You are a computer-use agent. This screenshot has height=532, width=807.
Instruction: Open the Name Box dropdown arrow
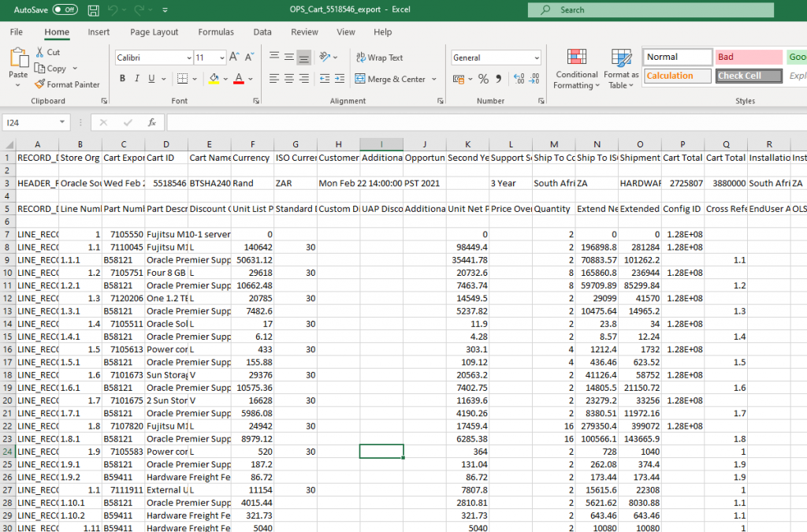pos(63,123)
